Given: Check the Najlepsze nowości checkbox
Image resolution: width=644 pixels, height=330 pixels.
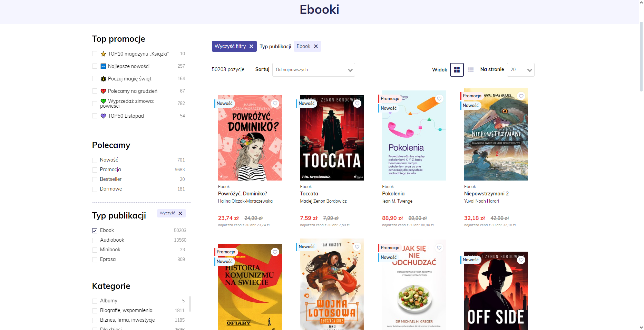Looking at the screenshot, I should click(x=95, y=66).
